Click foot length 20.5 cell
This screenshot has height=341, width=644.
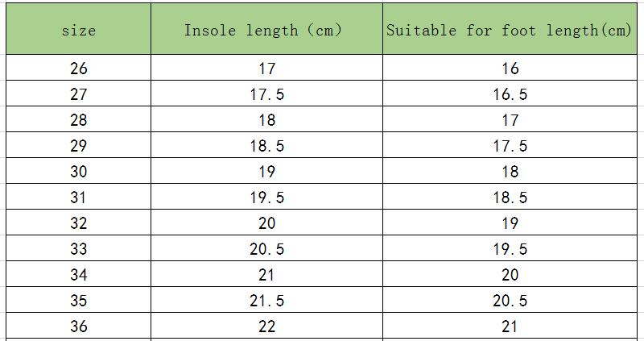510,301
